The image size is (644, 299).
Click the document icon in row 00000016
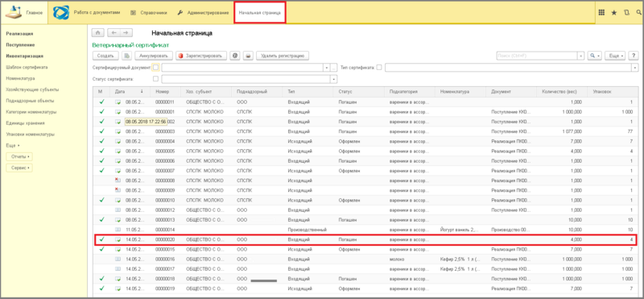click(x=118, y=259)
